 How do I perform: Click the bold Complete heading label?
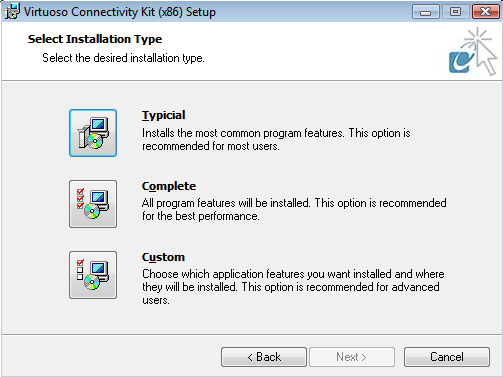point(169,186)
